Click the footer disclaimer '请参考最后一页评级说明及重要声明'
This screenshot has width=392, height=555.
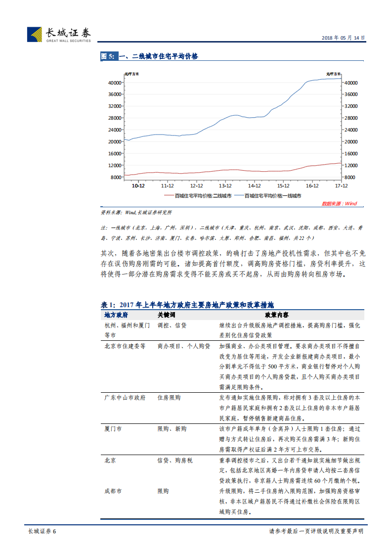coord(316,531)
